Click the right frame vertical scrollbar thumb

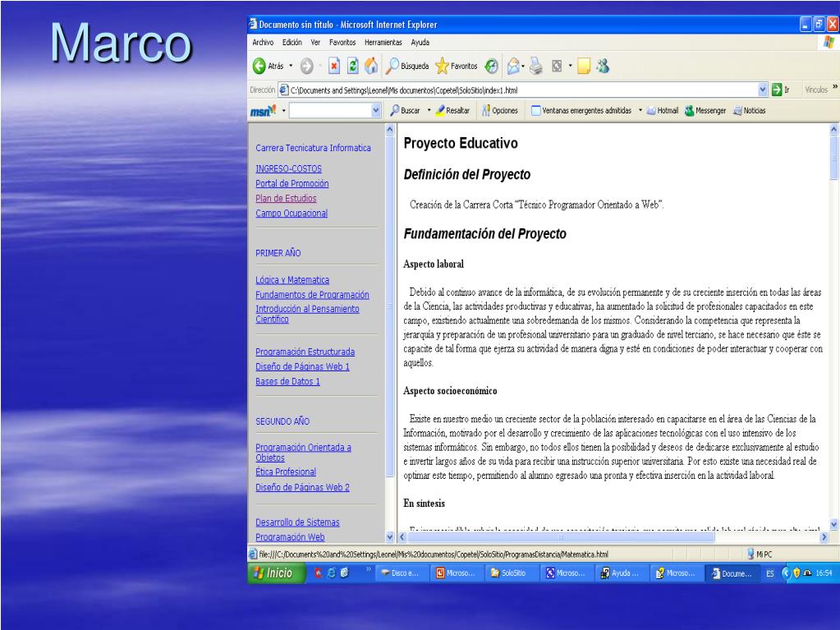pos(833,158)
